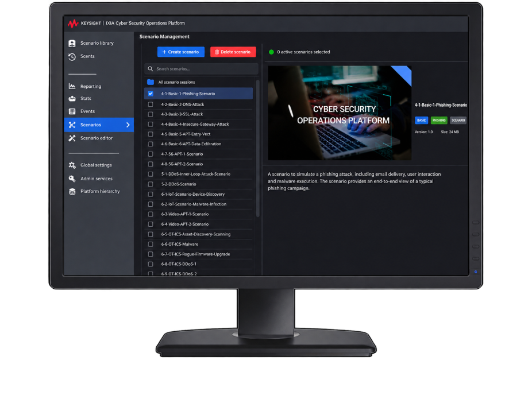The width and height of the screenshot is (532, 399).
Task: Select the "6-5-OT-ICS-Asset-Discovery-Scanning" row text
Action: [196, 234]
